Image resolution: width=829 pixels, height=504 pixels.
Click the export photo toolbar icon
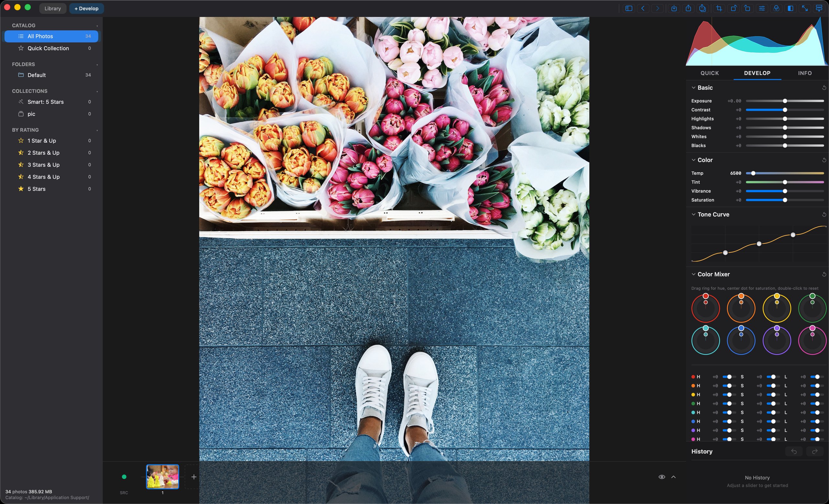[x=688, y=8]
